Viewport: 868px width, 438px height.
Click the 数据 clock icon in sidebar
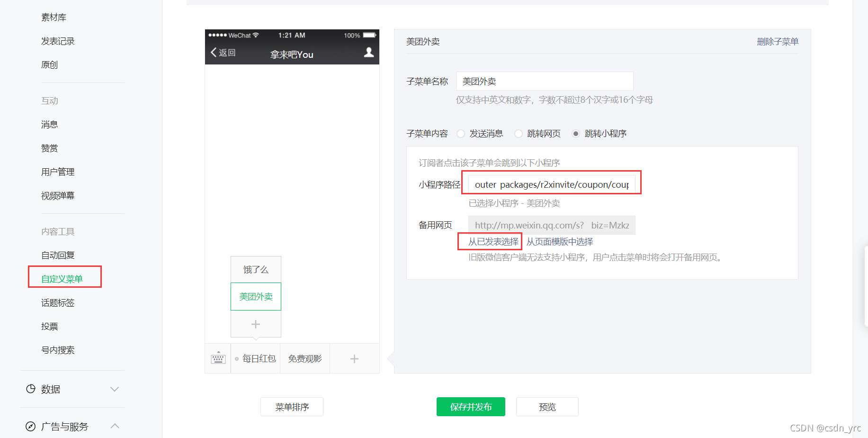tap(31, 389)
